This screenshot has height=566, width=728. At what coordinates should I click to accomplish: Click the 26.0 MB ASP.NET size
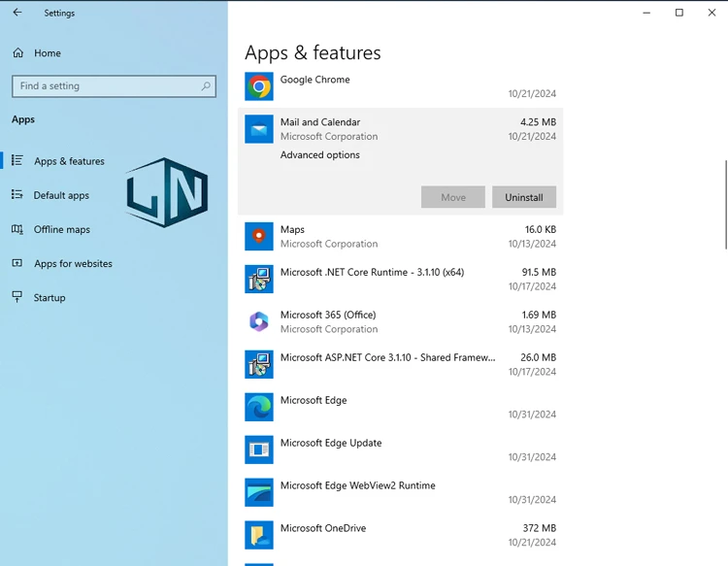538,357
